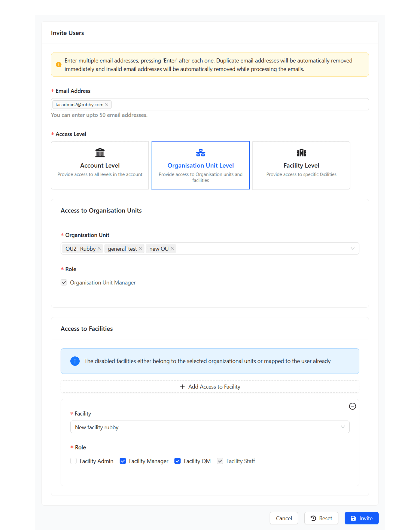
Task: Uncheck the Facility QM role
Action: 177,461
